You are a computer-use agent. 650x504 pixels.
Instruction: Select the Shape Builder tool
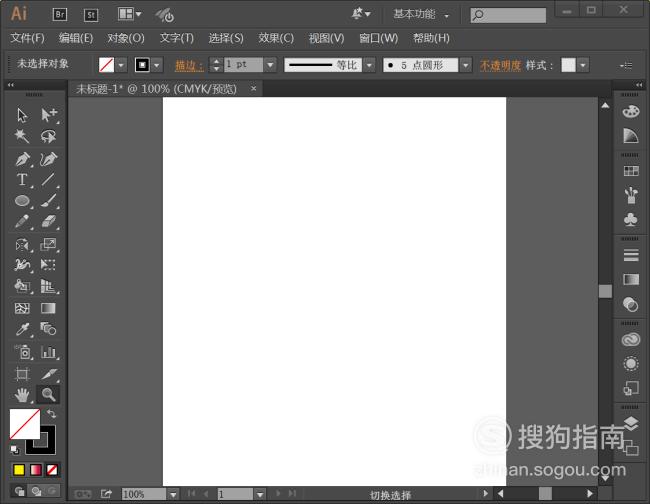pos(22,286)
